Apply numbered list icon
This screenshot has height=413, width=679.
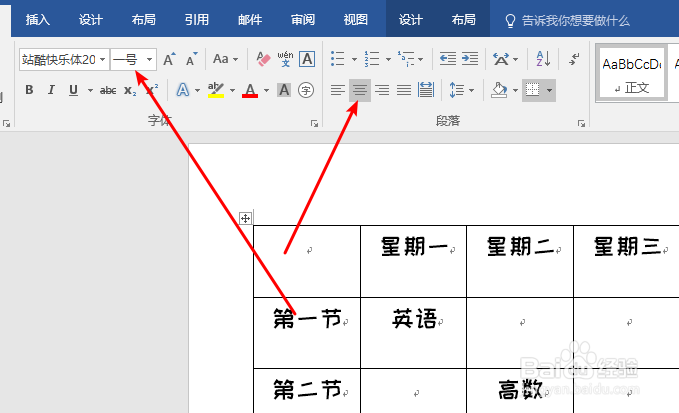(372, 59)
